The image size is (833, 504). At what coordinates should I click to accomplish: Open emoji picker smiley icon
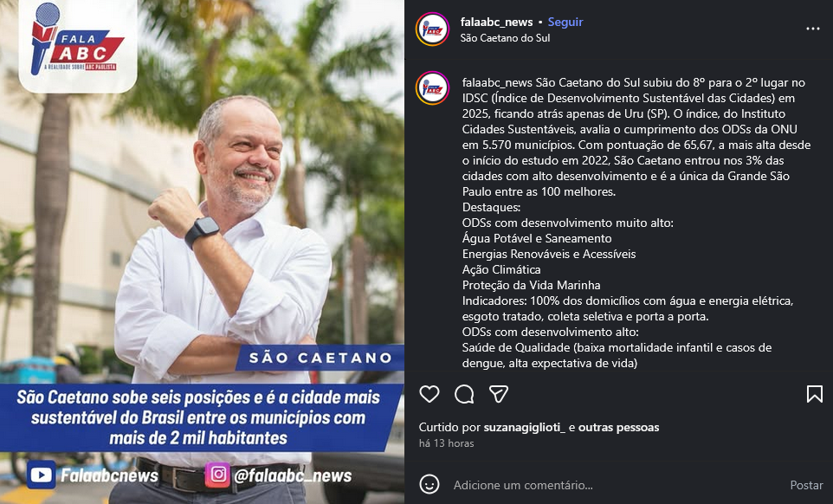pos(429,484)
